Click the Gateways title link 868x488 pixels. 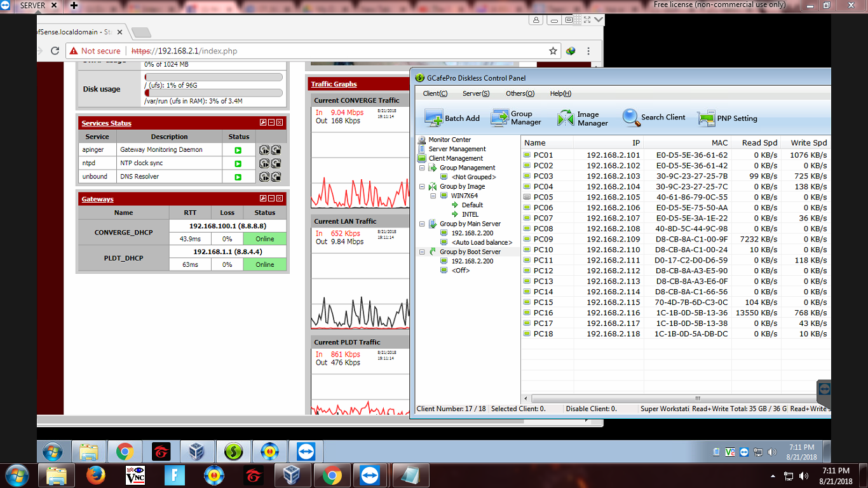point(97,200)
